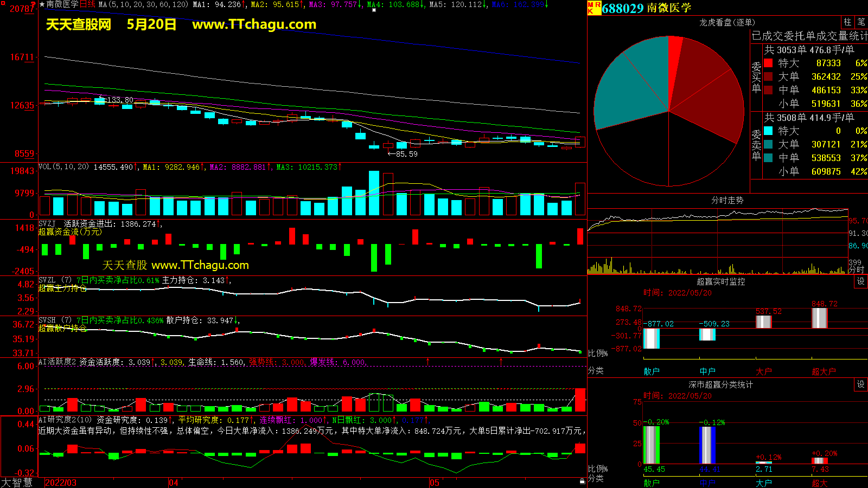The height and width of the screenshot is (488, 868).
Task: Click the red up arrow in AI活跃度 panel
Action: click(428, 361)
